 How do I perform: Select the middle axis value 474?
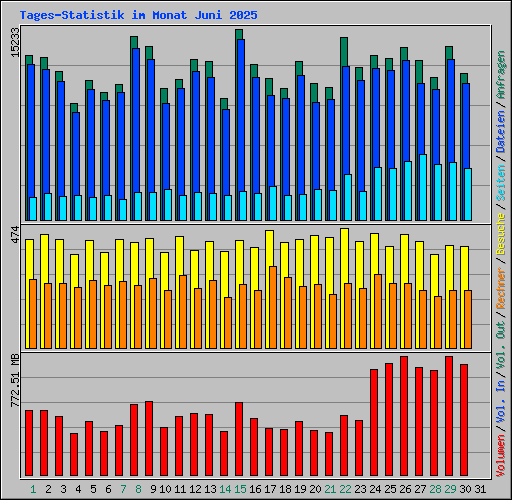coord(15,234)
